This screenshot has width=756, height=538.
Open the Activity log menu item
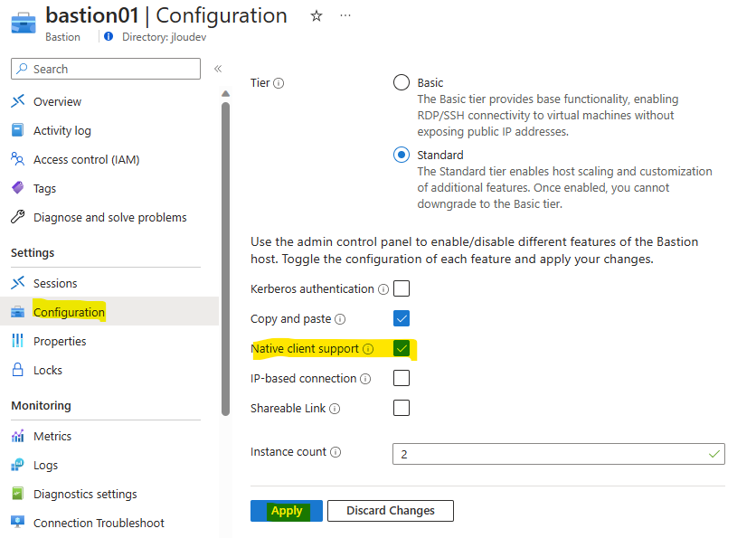pyautogui.click(x=62, y=130)
